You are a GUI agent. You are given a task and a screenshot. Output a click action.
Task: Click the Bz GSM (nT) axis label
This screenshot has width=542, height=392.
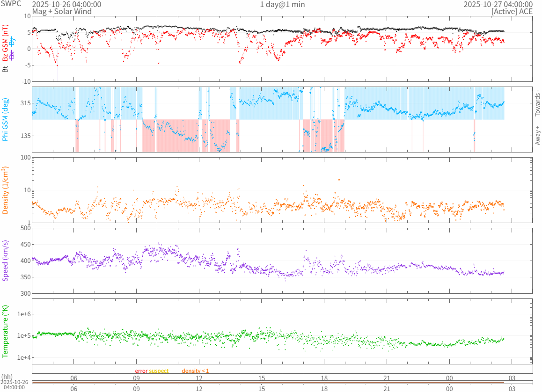6,44
